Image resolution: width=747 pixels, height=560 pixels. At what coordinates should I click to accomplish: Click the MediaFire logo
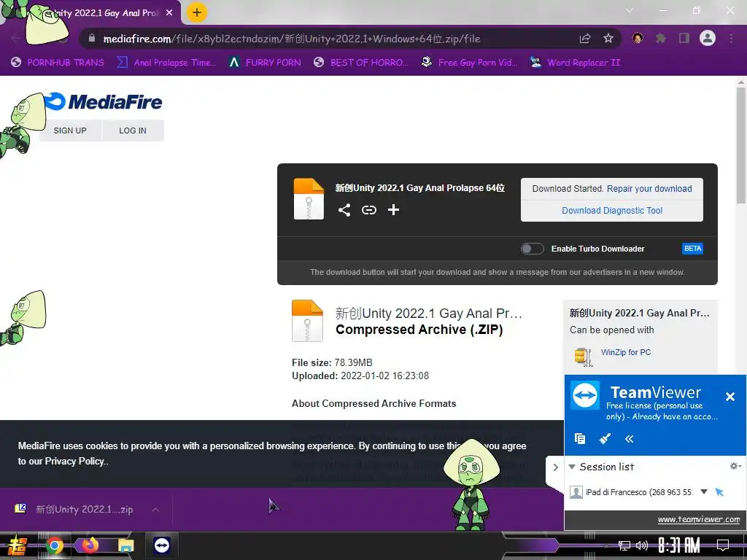pos(103,101)
